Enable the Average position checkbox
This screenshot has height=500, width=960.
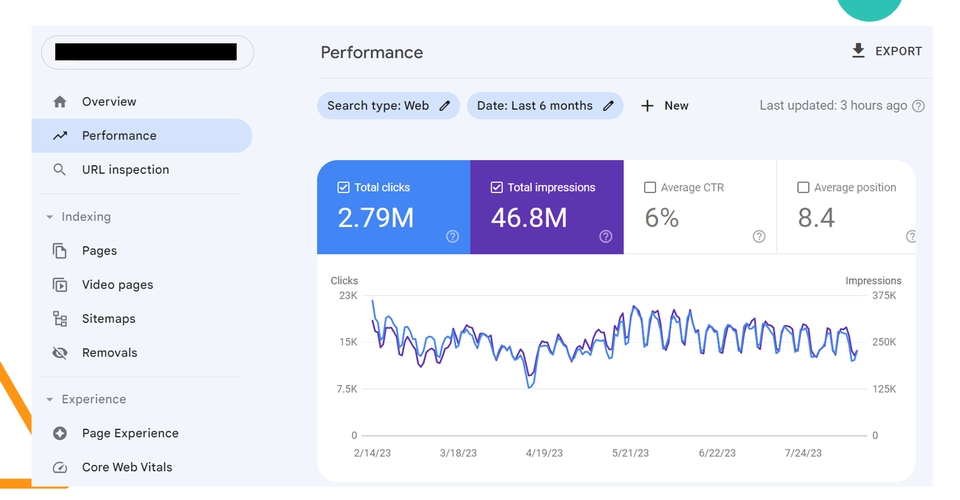(x=803, y=187)
